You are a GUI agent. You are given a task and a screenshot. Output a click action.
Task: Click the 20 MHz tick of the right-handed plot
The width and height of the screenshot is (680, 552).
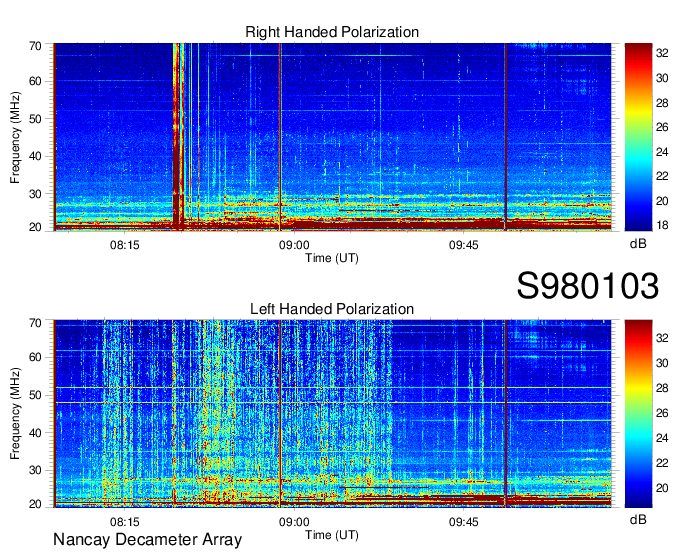click(x=35, y=227)
